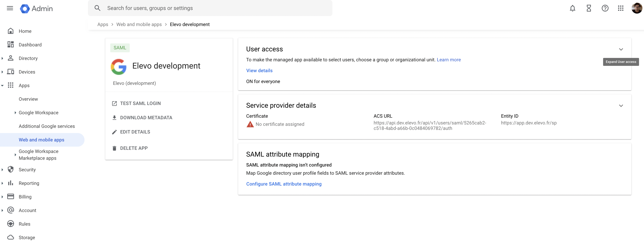Expand the Devices sidebar section
644x248 pixels.
pyautogui.click(x=2, y=72)
